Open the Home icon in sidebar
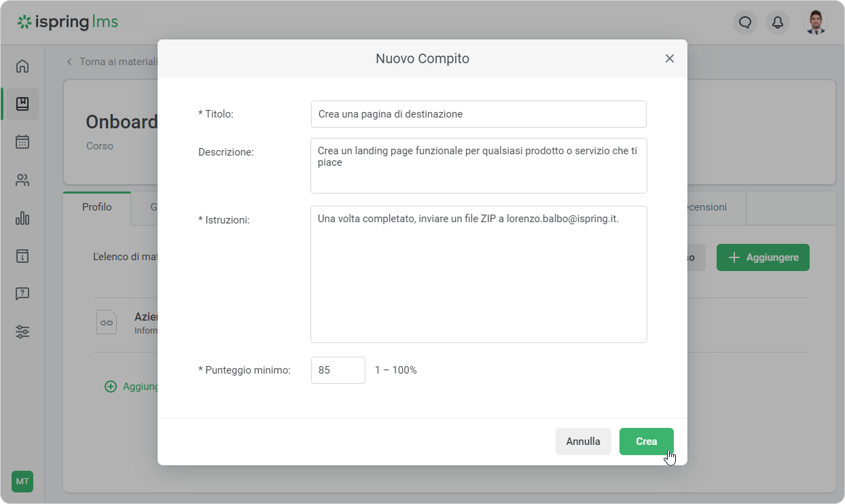Image resolution: width=845 pixels, height=504 pixels. (22, 66)
